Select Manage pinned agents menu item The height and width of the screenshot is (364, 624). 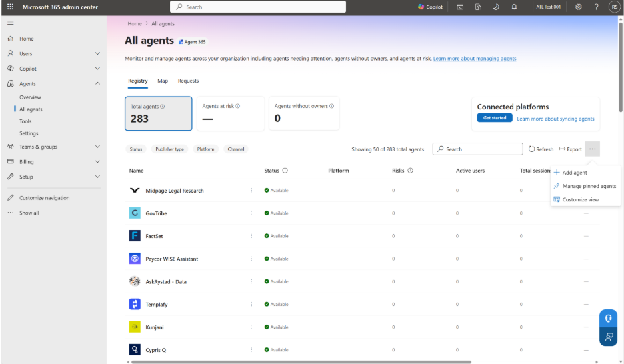(x=585, y=186)
